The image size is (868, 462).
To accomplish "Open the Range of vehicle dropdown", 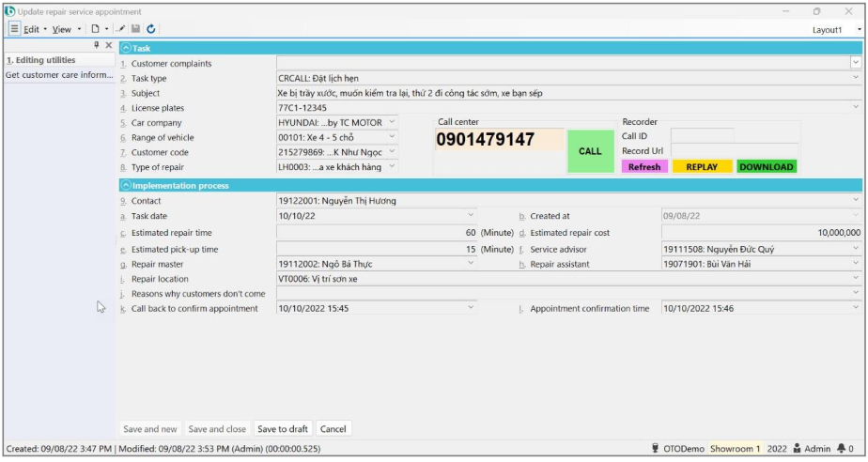I will coord(392,137).
